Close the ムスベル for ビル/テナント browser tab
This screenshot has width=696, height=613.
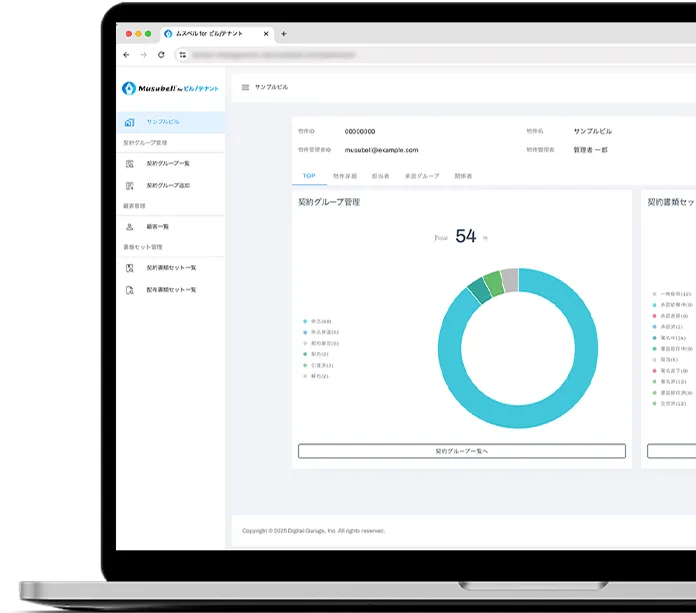pyautogui.click(x=265, y=34)
